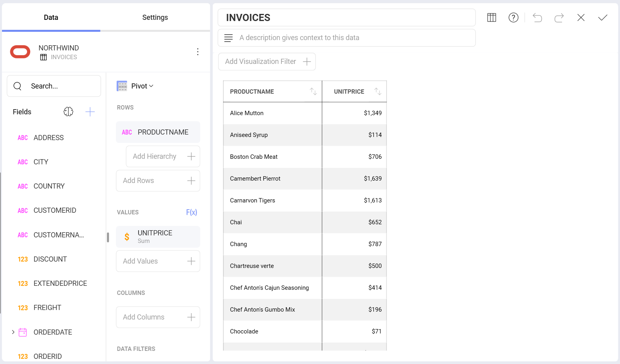The height and width of the screenshot is (364, 620).
Task: Open the F(x) values function editor
Action: [x=191, y=212]
